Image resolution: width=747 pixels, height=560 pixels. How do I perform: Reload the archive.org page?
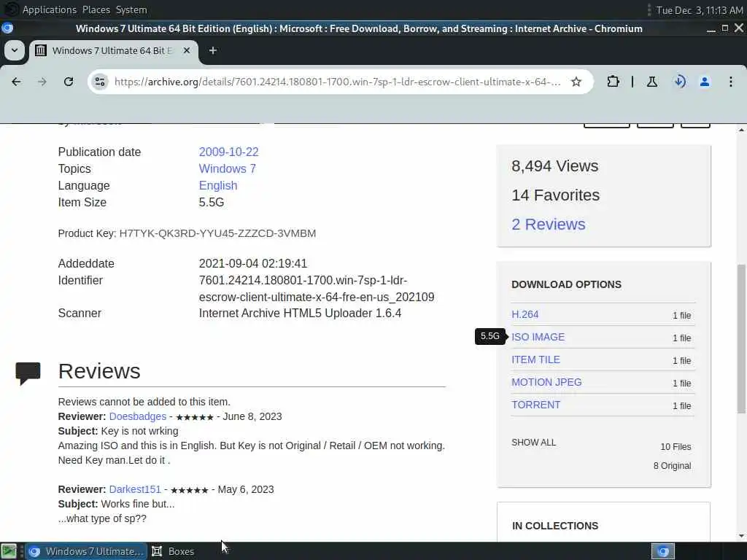(69, 82)
